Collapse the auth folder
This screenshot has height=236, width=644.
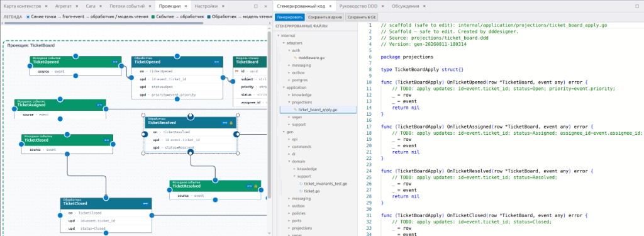[289, 50]
